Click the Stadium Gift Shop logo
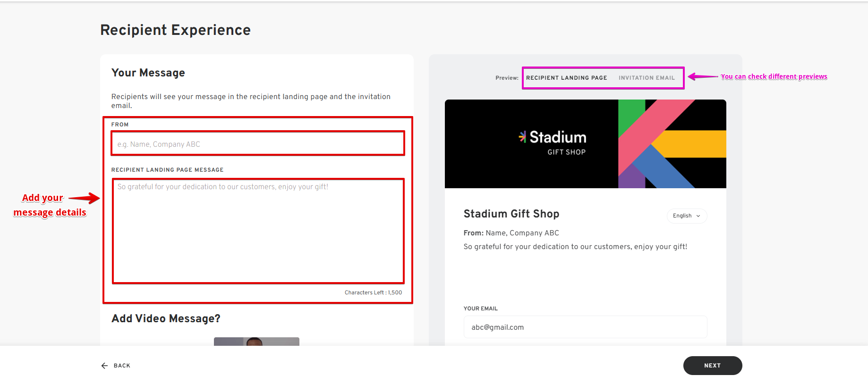The height and width of the screenshot is (384, 868). coord(552,143)
